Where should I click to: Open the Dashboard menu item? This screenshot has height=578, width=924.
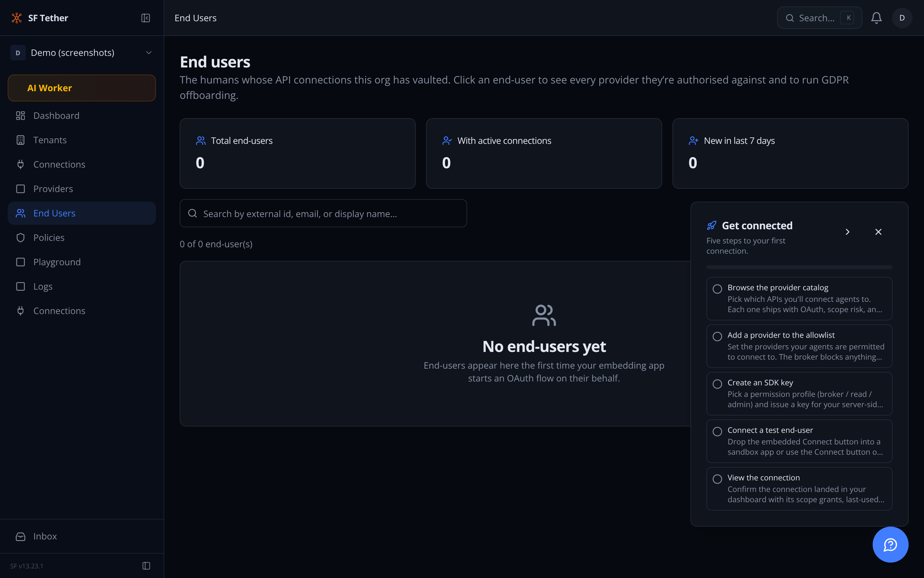tap(82, 116)
